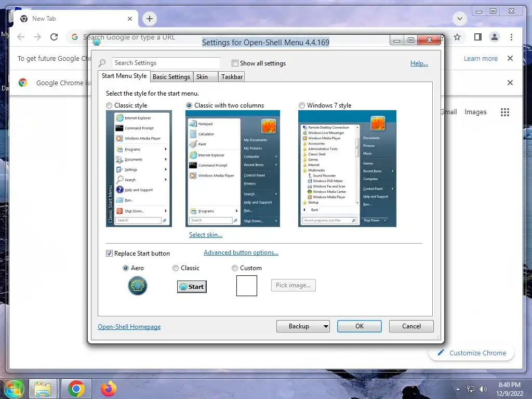The image size is (532, 399).
Task: Click the search magnifier icon in Settings
Action: point(102,63)
